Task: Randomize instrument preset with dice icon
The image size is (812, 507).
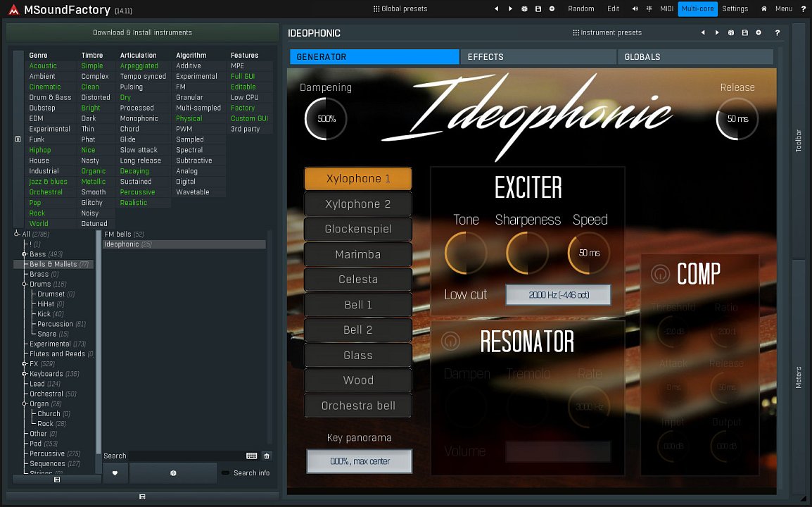Action: [x=730, y=32]
